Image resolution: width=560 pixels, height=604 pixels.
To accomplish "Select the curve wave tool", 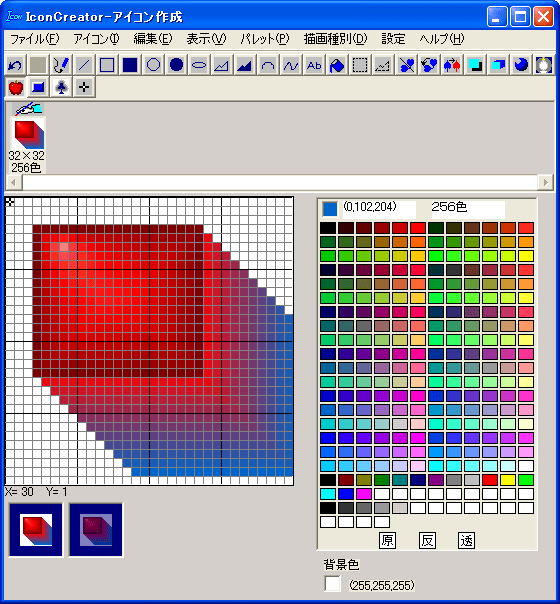I will pyautogui.click(x=291, y=65).
